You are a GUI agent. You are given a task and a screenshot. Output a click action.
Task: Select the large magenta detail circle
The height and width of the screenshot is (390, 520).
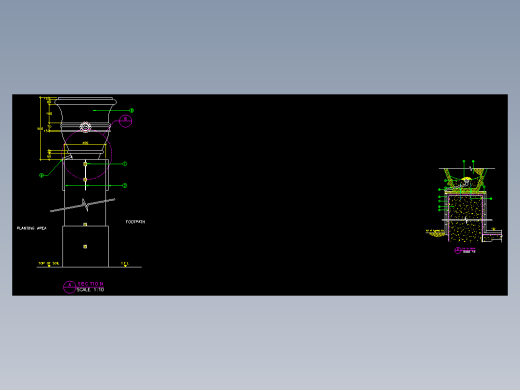pos(87,155)
